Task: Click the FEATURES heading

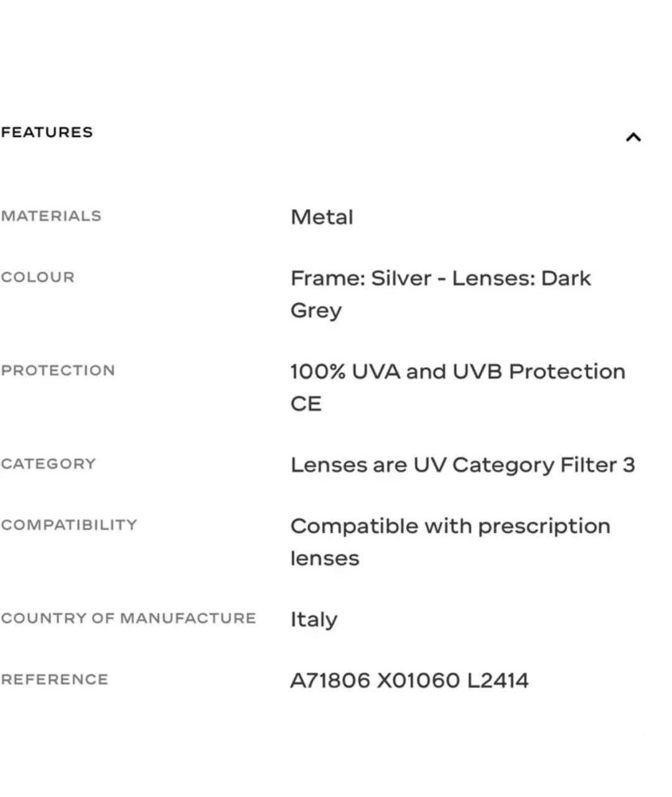Action: [47, 132]
